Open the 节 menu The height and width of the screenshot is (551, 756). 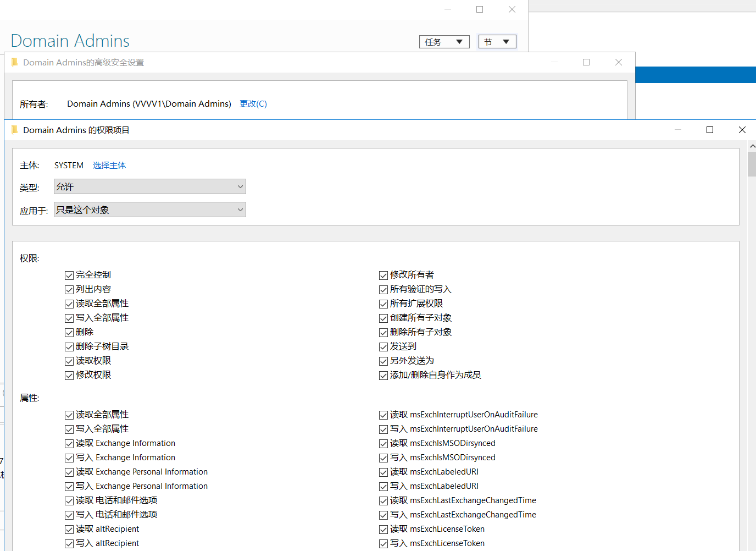click(x=497, y=42)
